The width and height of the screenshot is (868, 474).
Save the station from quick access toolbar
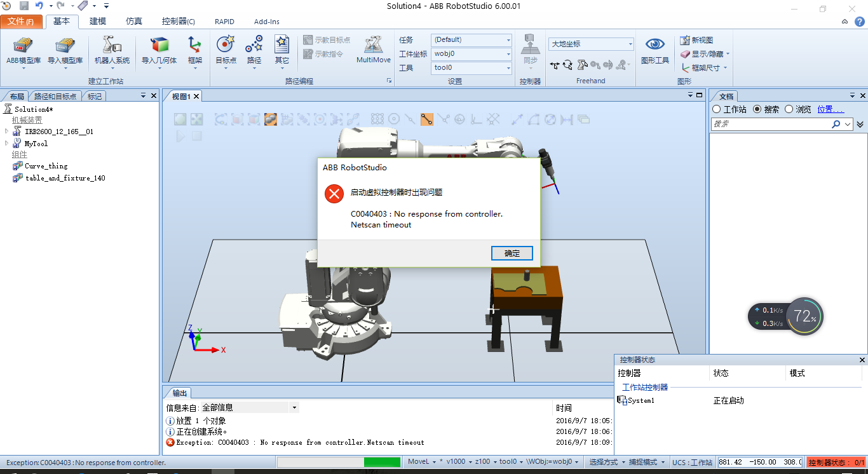point(24,6)
